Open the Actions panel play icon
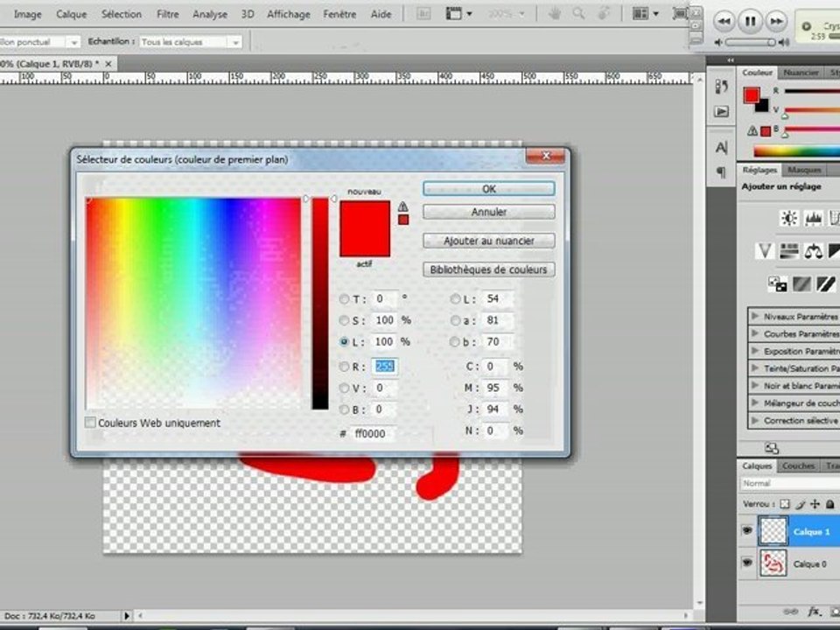Screen dimensions: 840x630 tap(722, 111)
